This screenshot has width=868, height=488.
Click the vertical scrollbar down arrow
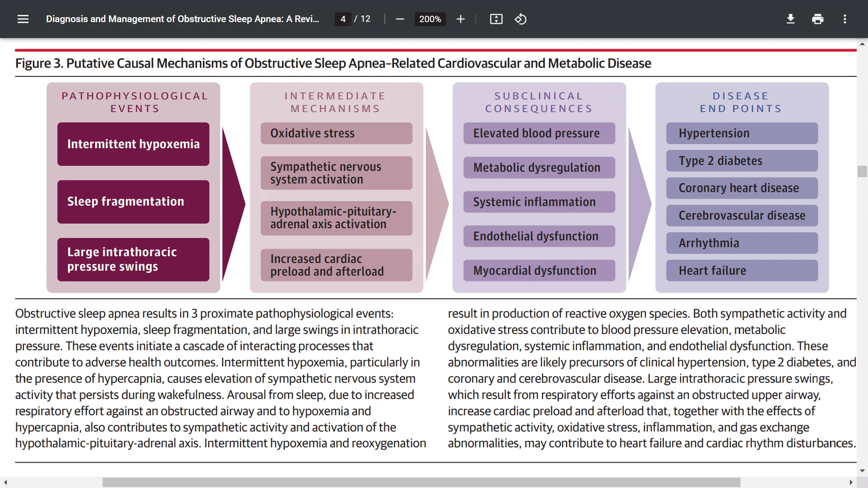862,471
